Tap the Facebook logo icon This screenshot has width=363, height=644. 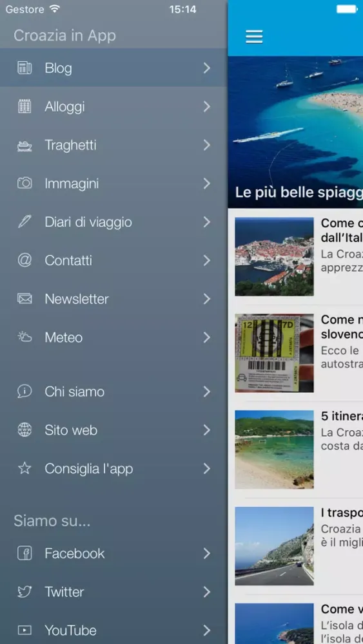(25, 553)
